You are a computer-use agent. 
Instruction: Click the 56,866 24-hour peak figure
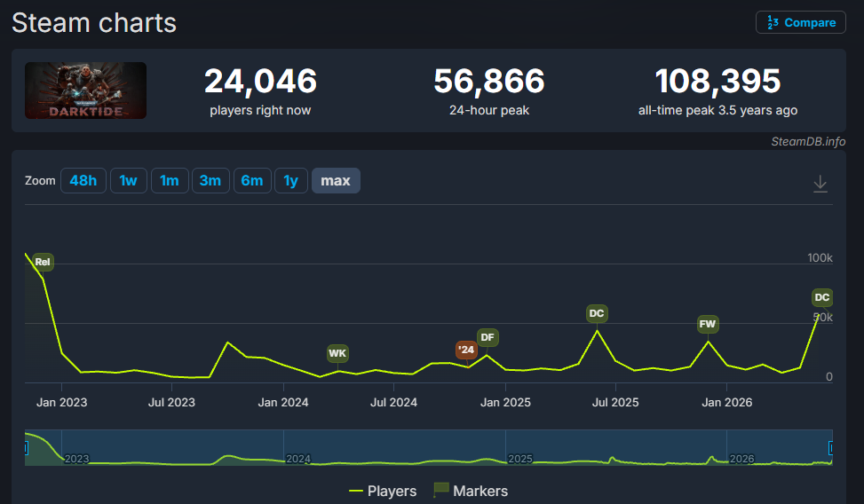[x=489, y=81]
